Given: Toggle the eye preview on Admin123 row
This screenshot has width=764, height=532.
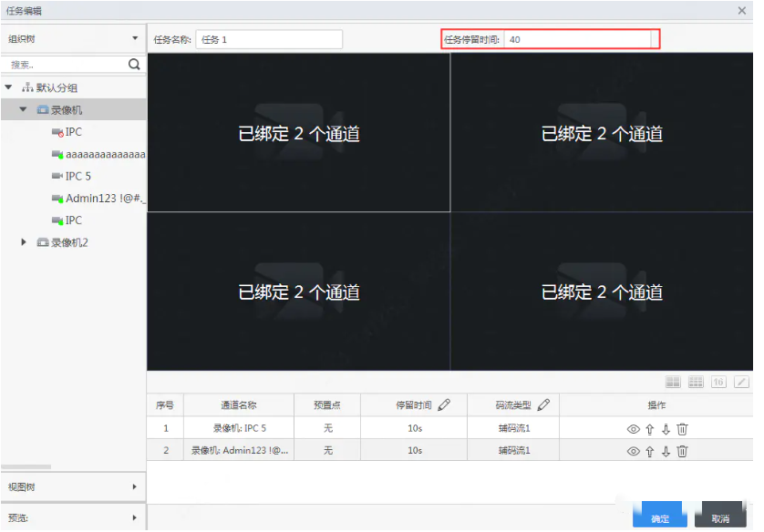Looking at the screenshot, I should pyautogui.click(x=633, y=450).
